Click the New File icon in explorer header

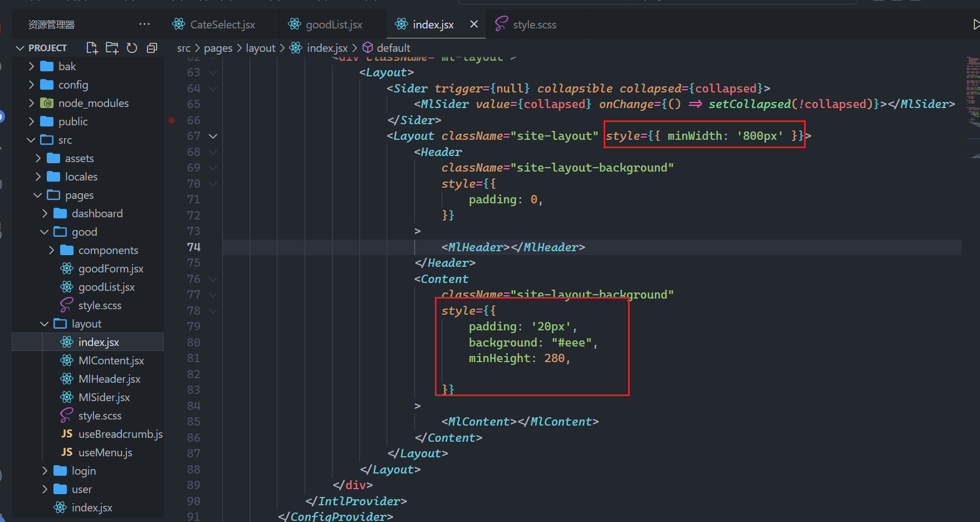[92, 48]
